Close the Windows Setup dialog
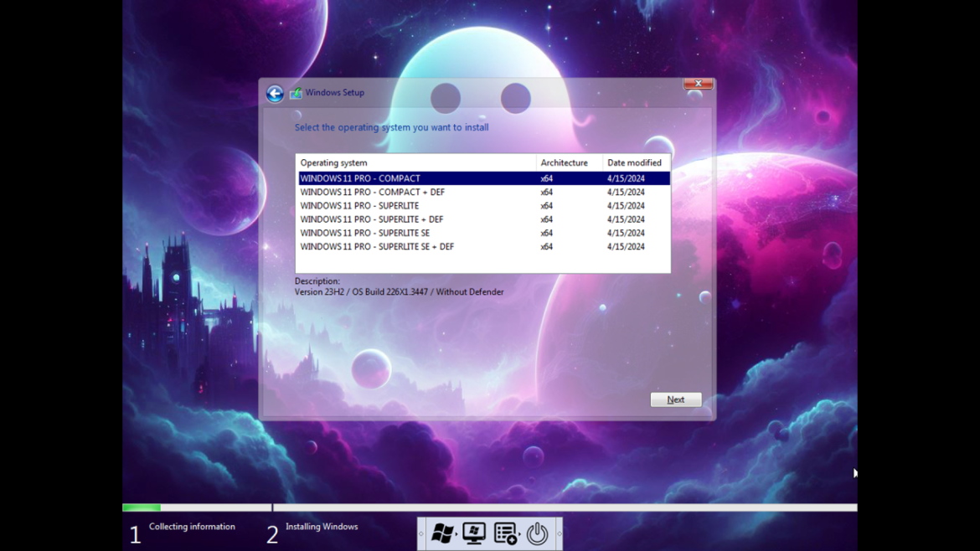The width and height of the screenshot is (980, 551). [698, 84]
